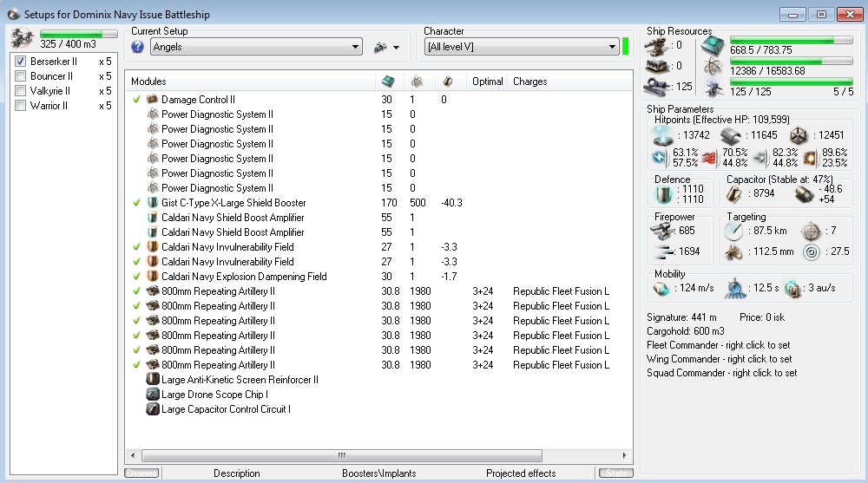This screenshot has width=868, height=483.
Task: Click the Fleet Commander setting text
Action: 719,345
